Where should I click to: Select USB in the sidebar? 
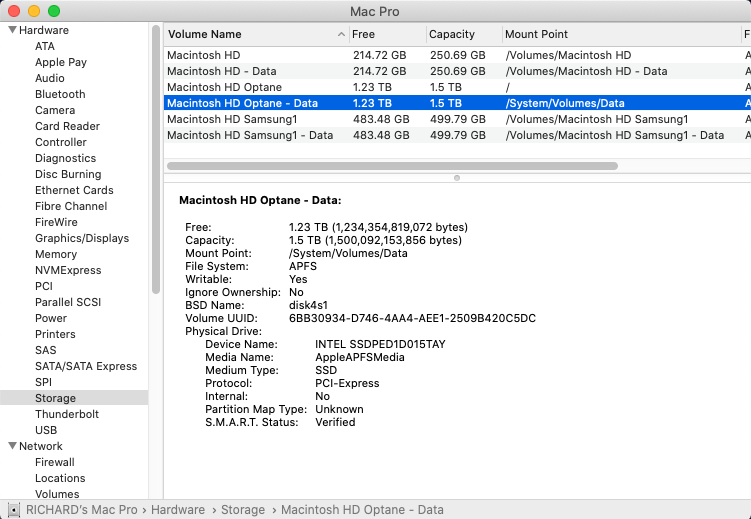[x=46, y=430]
